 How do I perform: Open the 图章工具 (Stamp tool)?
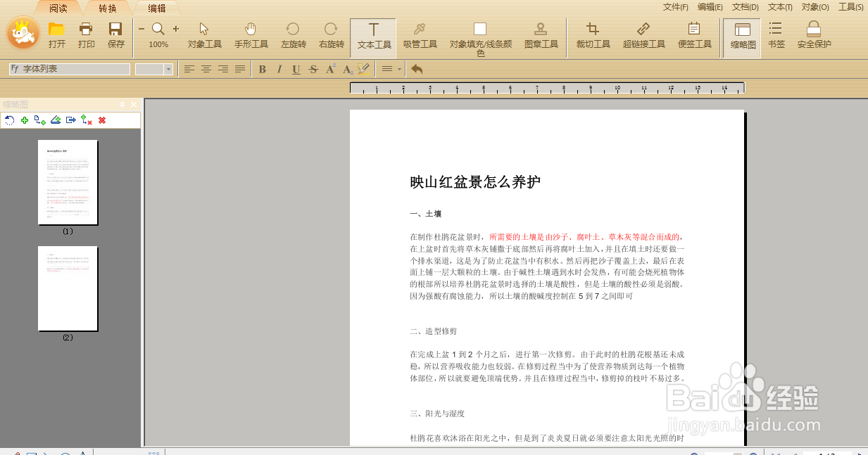pyautogui.click(x=539, y=37)
